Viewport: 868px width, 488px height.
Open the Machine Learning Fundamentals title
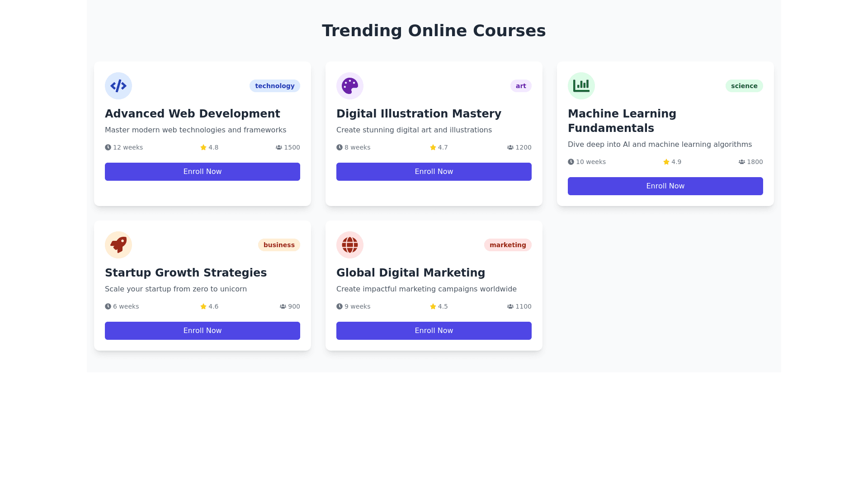(622, 121)
